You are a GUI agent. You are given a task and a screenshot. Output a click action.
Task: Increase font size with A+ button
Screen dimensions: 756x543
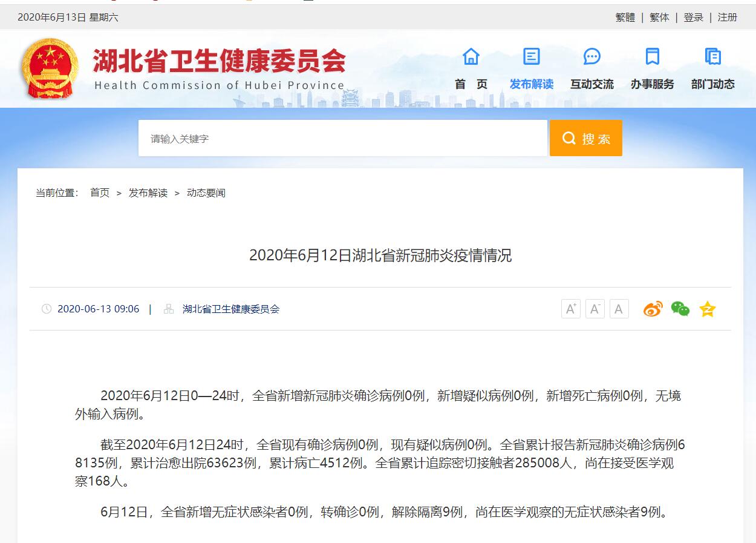[x=570, y=309]
